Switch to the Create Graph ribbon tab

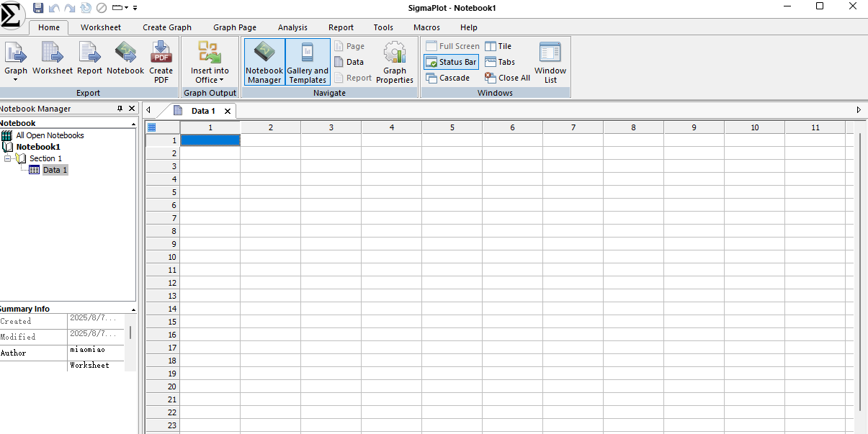tap(167, 27)
